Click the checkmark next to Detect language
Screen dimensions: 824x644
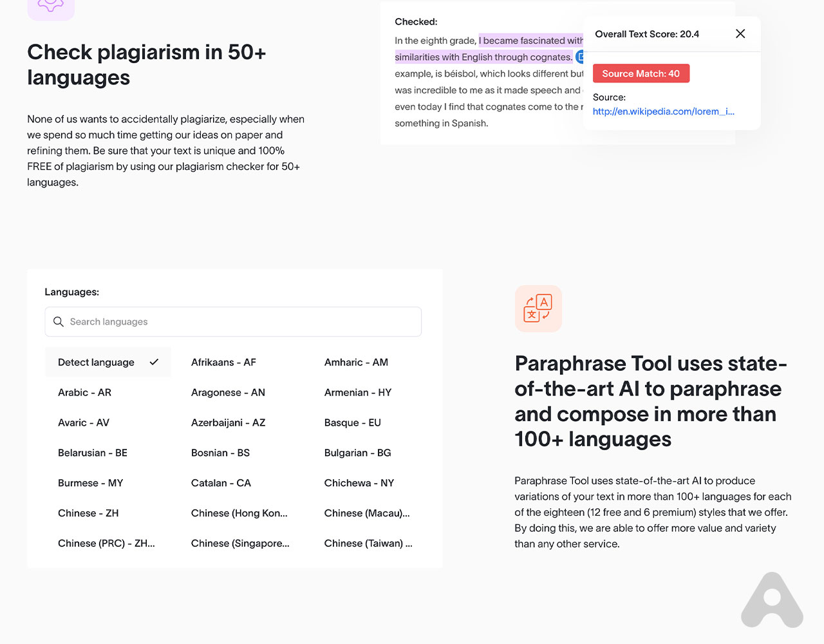154,362
